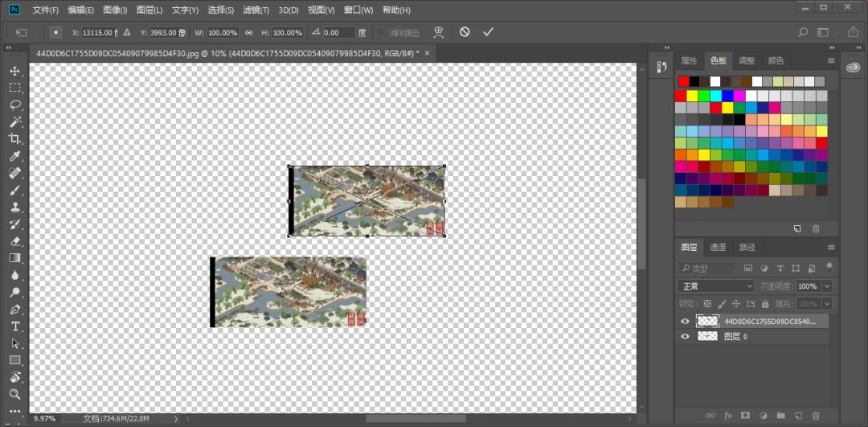
Task: Click the X position input field
Action: [x=100, y=33]
